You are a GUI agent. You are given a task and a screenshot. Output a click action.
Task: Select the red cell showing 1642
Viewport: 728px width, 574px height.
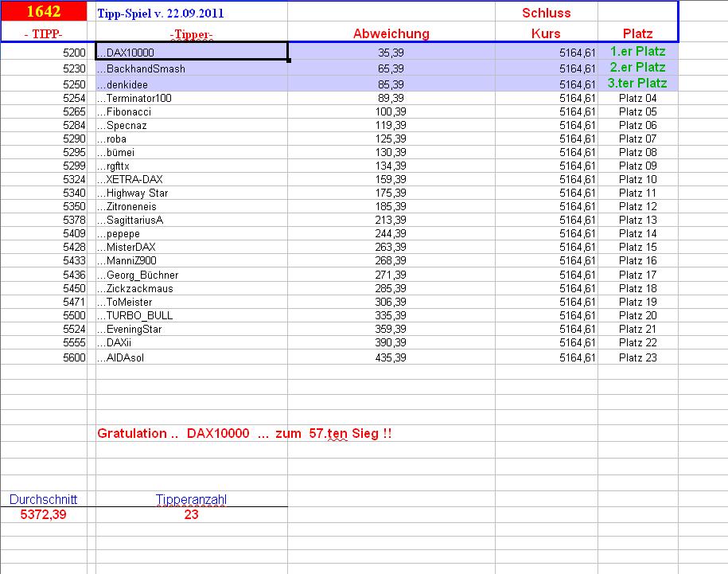pos(44,11)
